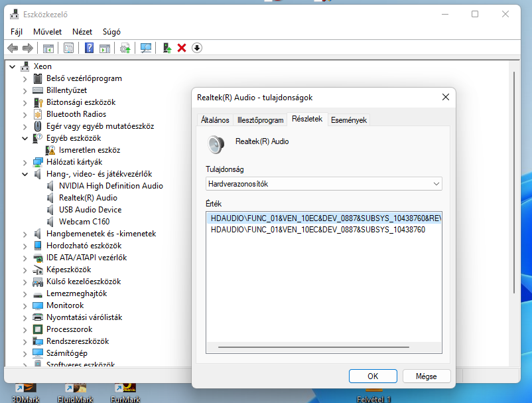This screenshot has height=403, width=532.
Task: Switch to the Illesztőprogram tab
Action: (x=260, y=120)
